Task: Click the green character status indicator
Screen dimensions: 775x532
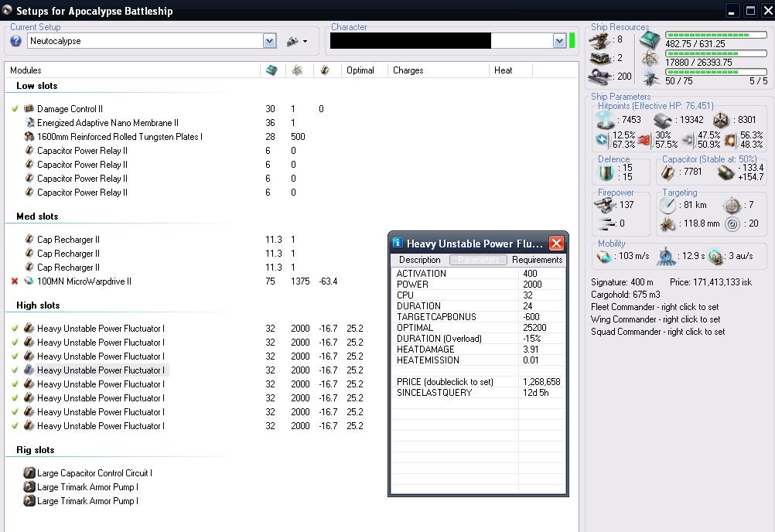Action: pyautogui.click(x=572, y=41)
